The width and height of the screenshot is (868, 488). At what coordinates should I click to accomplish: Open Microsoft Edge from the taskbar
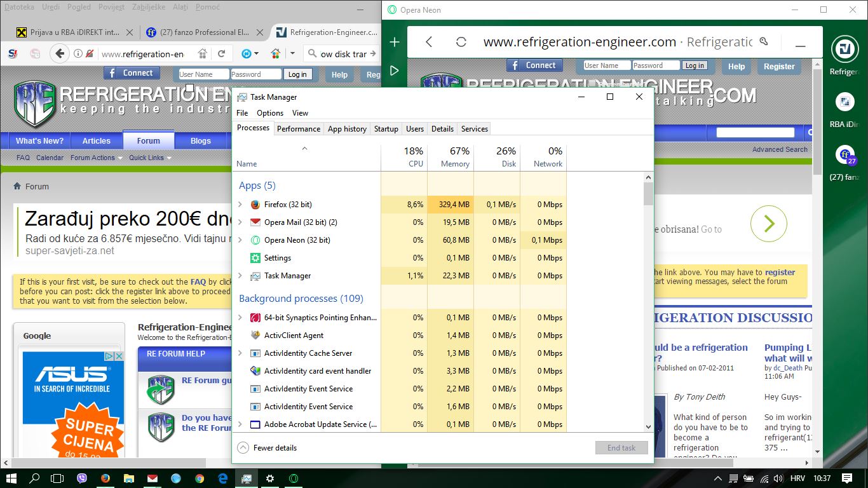pyautogui.click(x=223, y=478)
